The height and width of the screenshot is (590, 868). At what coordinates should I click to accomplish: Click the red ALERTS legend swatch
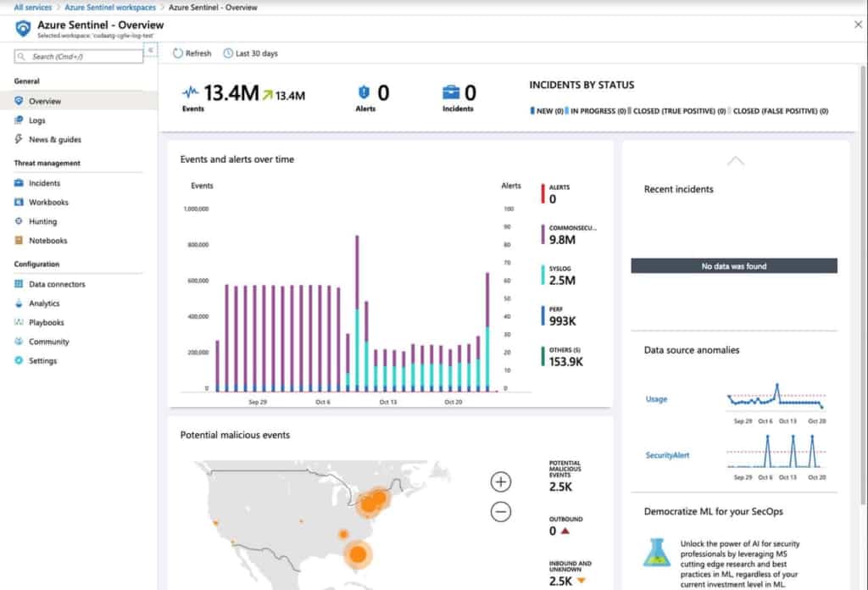click(542, 194)
